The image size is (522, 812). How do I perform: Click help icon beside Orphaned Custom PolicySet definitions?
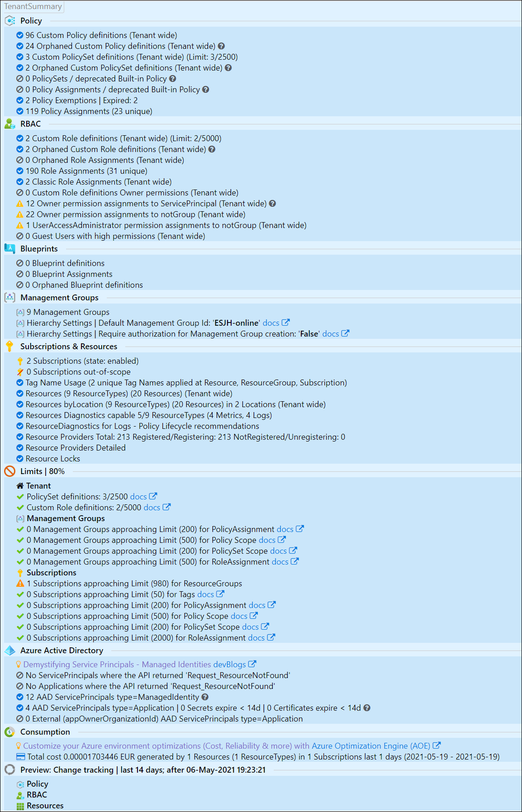228,68
